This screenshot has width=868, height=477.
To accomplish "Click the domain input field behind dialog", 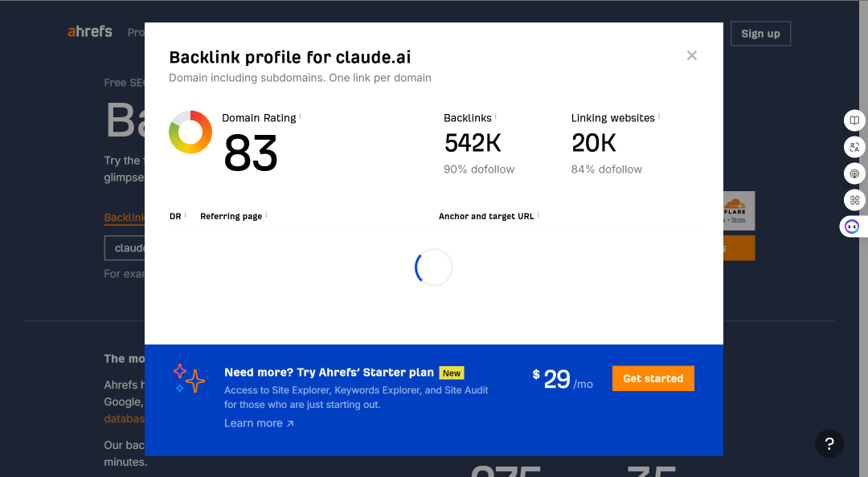I will point(125,248).
